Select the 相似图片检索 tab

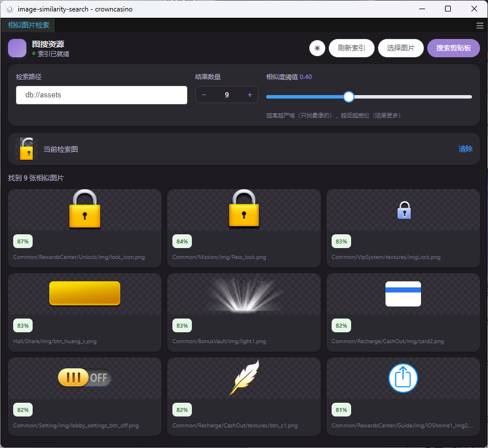coord(28,25)
